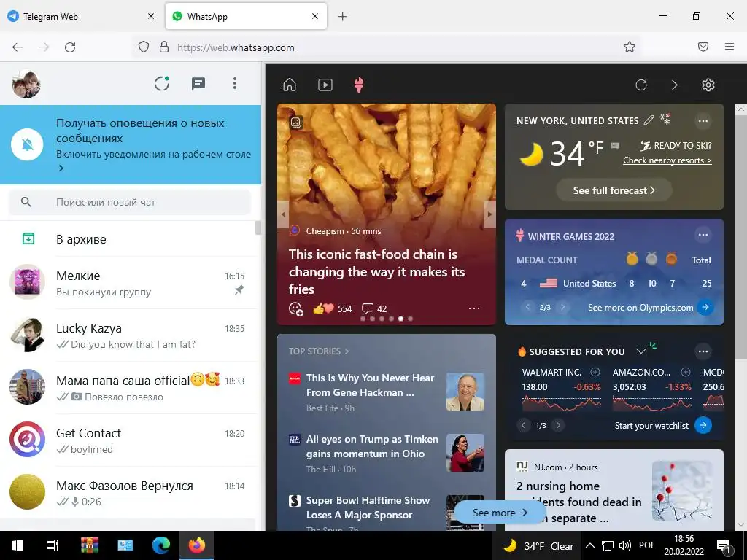Follow Check nearby resorts link
The image size is (747, 560).
click(667, 160)
